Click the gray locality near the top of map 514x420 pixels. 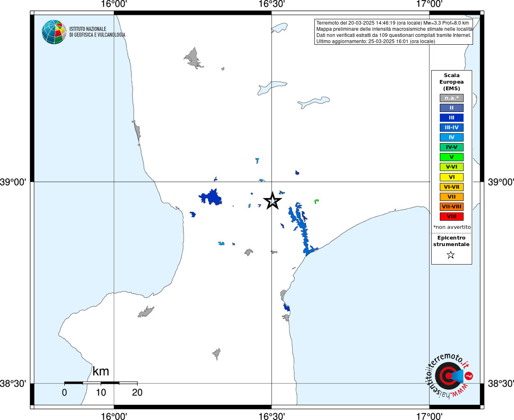pos(193,58)
